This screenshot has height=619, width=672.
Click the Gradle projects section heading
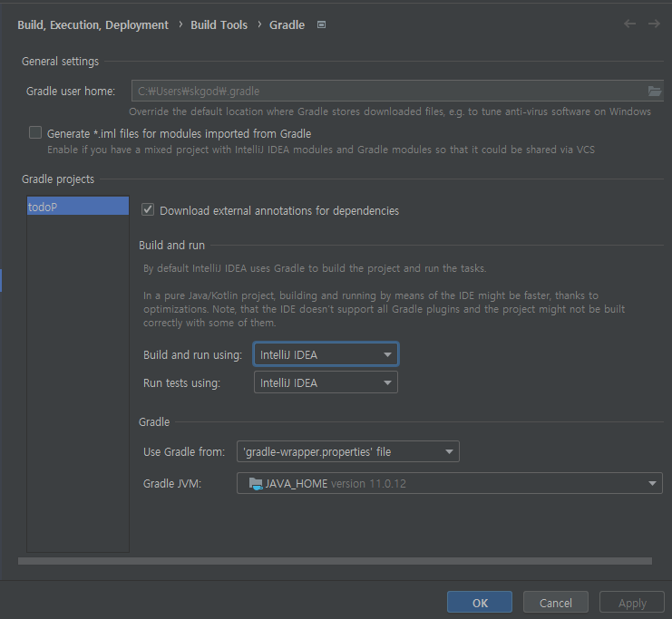(58, 179)
